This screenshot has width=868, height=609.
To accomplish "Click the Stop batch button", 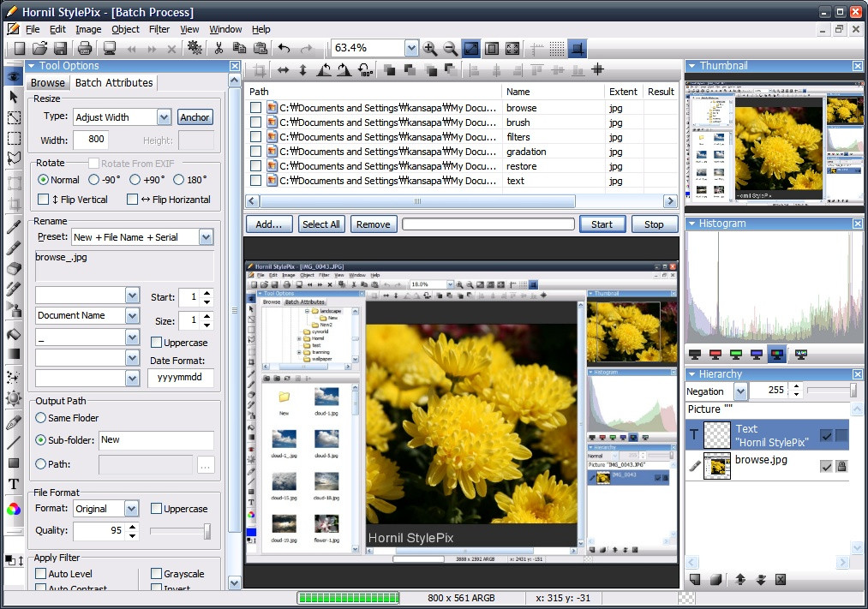I will click(x=654, y=224).
